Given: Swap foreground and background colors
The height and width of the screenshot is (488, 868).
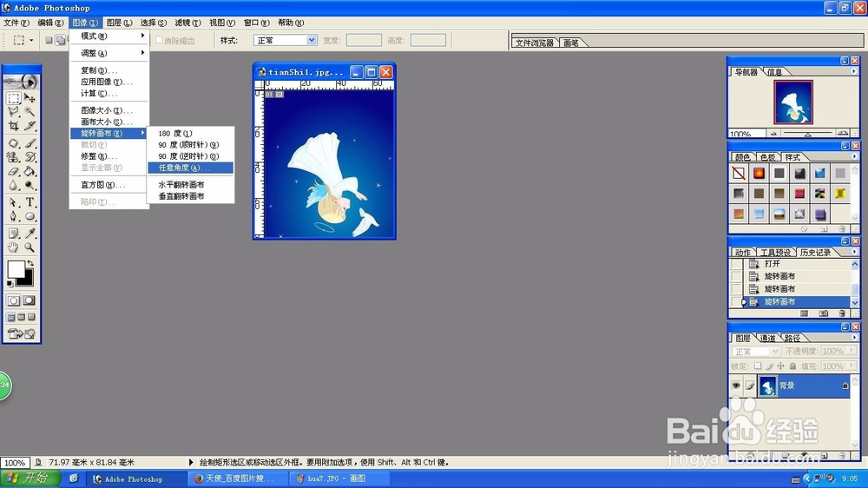Looking at the screenshot, I should (30, 264).
